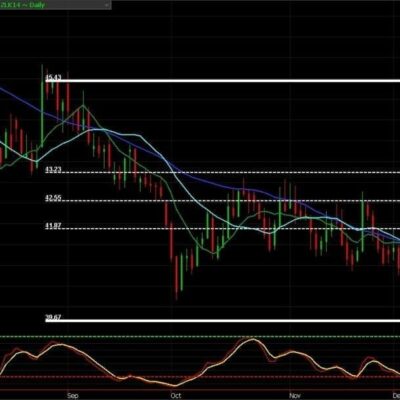Viewport: 400px width, 400px height.
Task: Click the Oct axis label
Action: click(176, 396)
